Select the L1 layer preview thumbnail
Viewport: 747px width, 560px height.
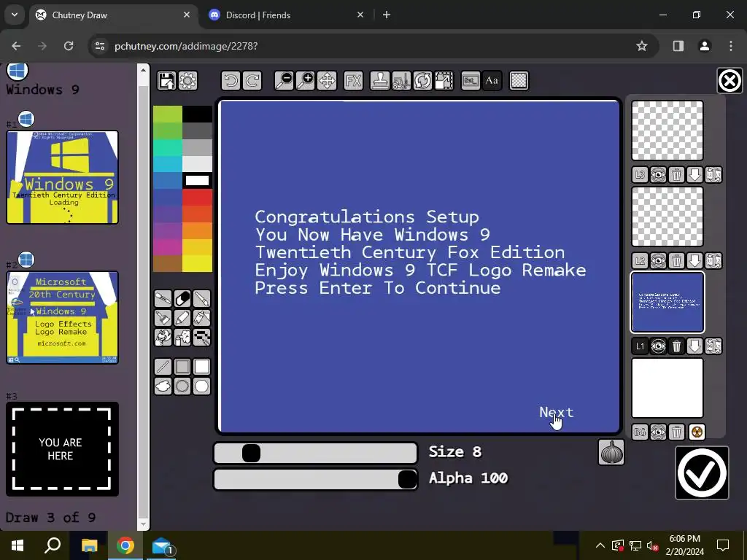point(667,303)
